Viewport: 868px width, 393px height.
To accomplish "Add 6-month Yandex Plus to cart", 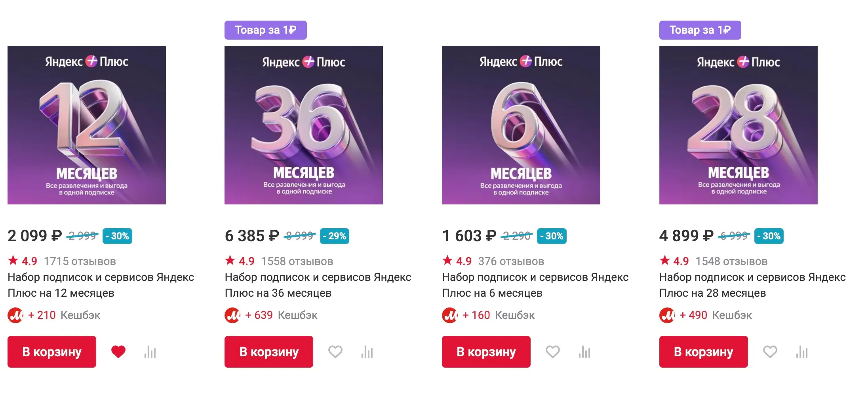I will [x=486, y=352].
